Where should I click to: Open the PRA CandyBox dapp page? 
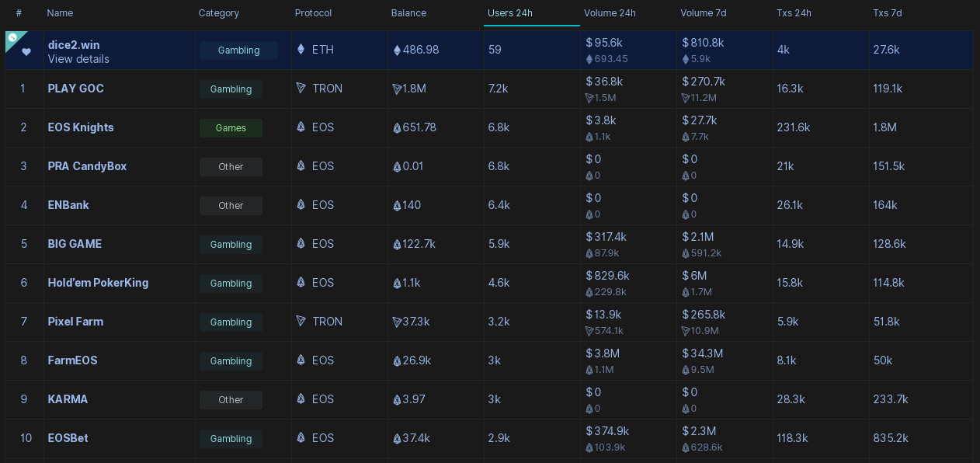87,166
